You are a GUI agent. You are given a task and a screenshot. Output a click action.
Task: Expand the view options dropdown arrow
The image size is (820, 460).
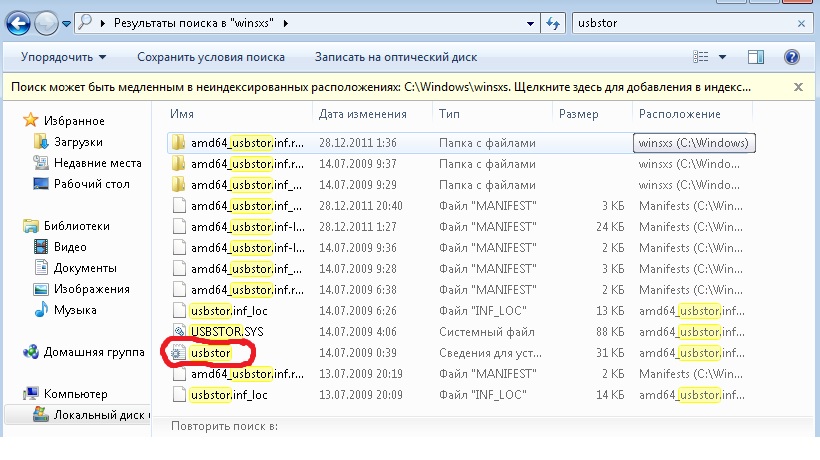pyautogui.click(x=722, y=57)
